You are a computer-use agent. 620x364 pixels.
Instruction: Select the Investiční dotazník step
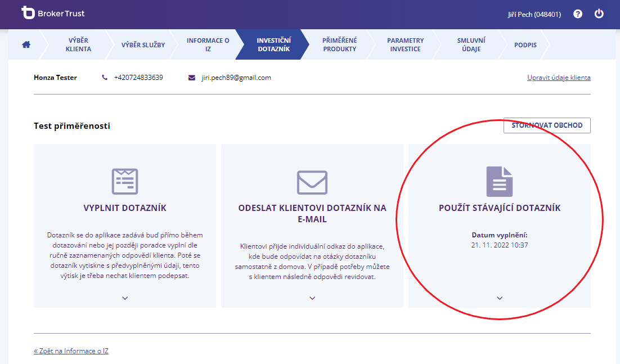[x=273, y=44]
